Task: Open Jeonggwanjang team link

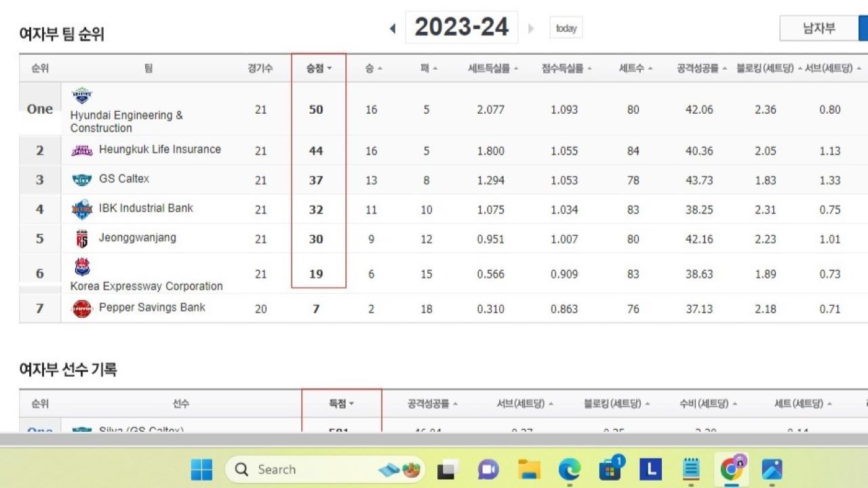Action: tap(138, 238)
